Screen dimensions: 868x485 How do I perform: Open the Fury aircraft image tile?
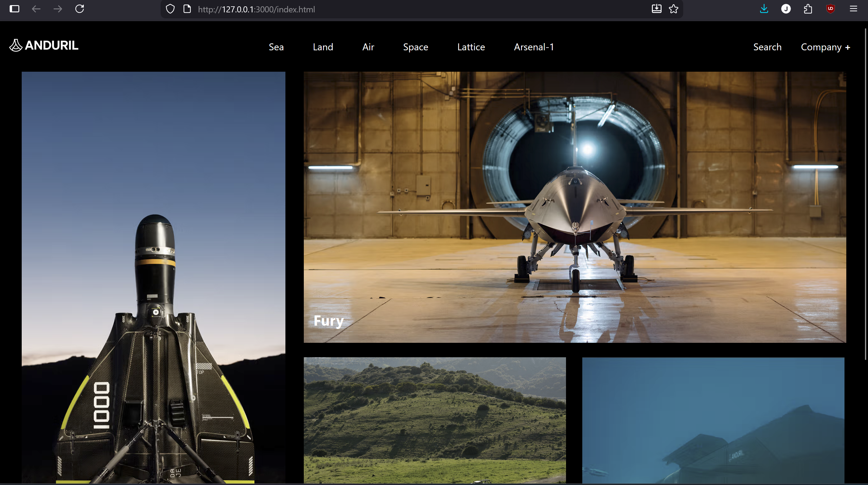(x=574, y=207)
